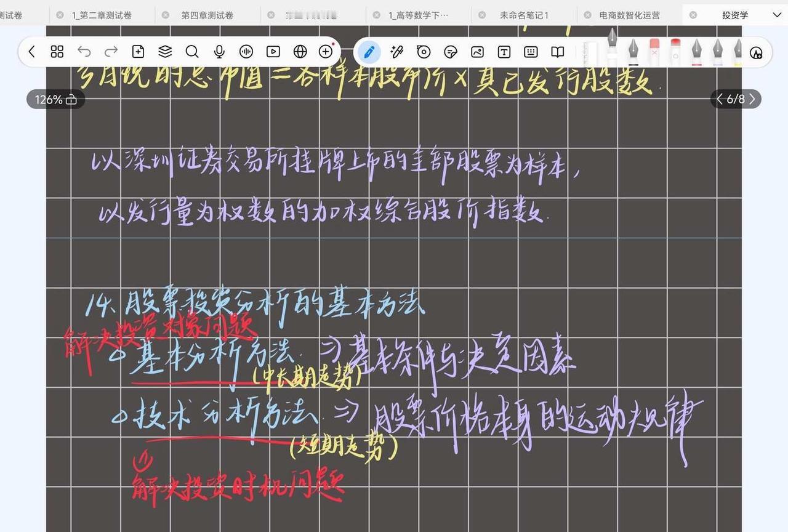This screenshot has height=532, width=788.
Task: Activate the text box tool
Action: (x=504, y=52)
